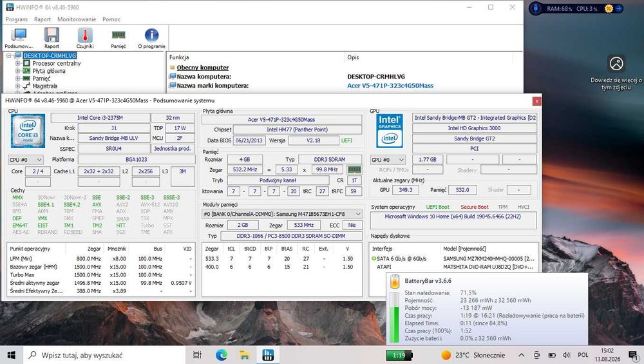Click the BatteryBar 1:19 taskbar indicator
The image size is (644, 364).
[x=399, y=355]
